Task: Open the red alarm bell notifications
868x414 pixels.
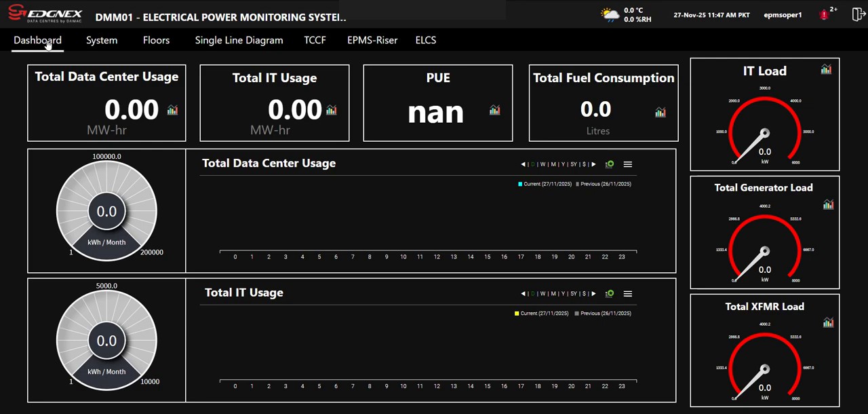Action: [825, 15]
